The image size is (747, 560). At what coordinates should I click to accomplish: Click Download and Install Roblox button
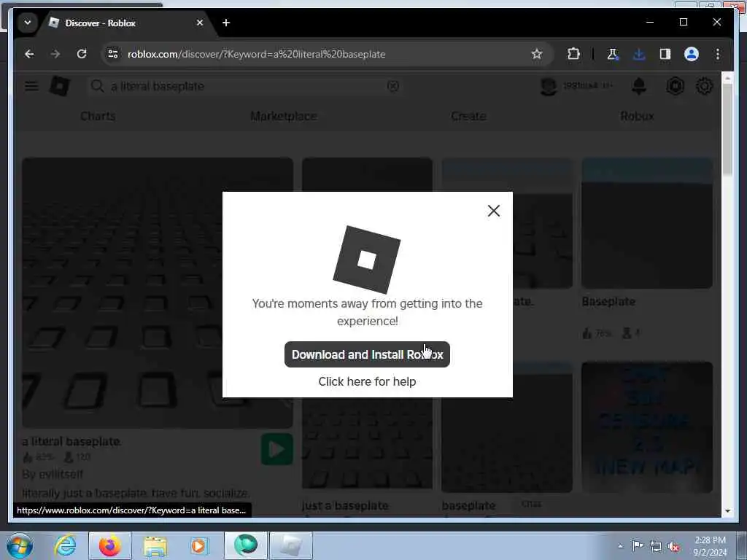tap(367, 354)
